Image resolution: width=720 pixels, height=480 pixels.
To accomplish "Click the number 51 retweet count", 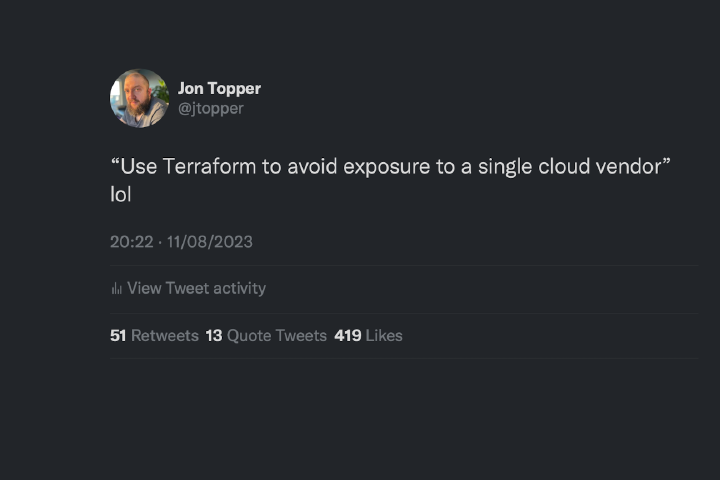I will tap(118, 335).
